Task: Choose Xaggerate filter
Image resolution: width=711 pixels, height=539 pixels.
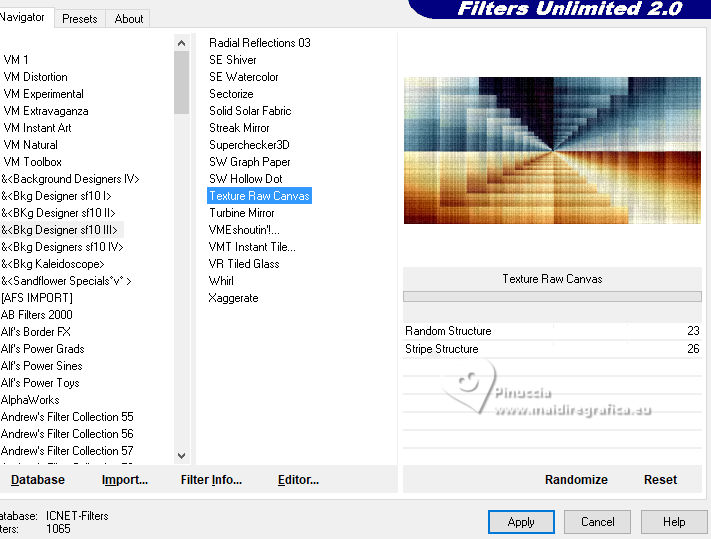Action: tap(234, 298)
